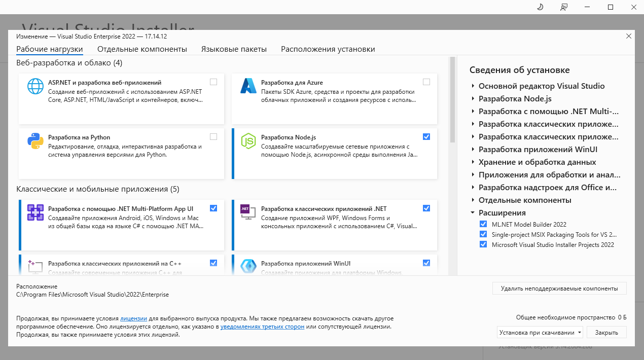Open the Отдельные компоненты tab
Viewport: 644px width, 360px height.
click(x=142, y=49)
